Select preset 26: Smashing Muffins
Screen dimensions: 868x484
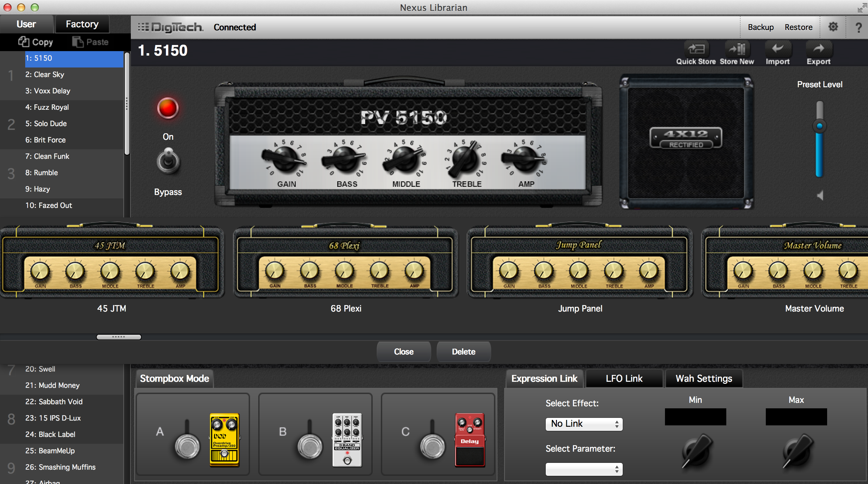click(74, 467)
